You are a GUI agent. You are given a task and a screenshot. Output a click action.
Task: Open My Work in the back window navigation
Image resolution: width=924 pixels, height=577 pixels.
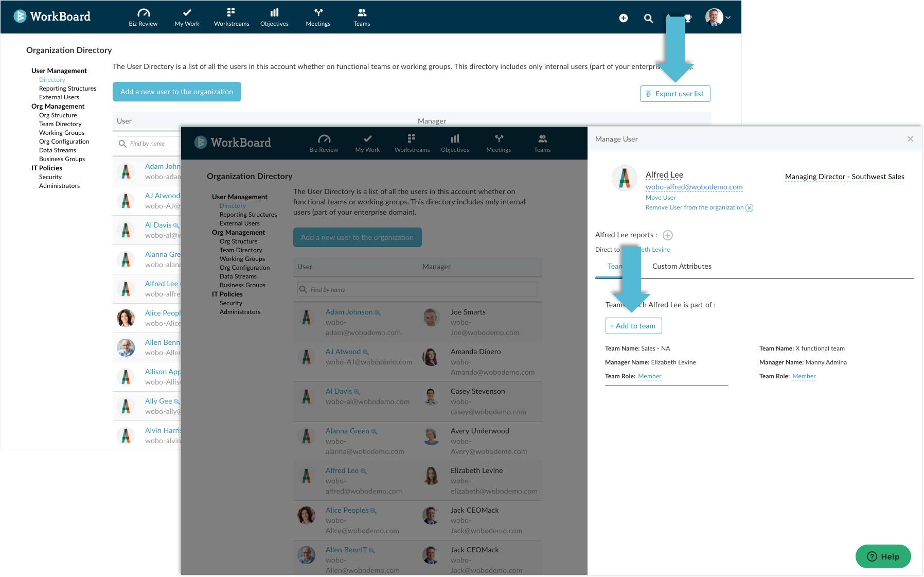187,17
